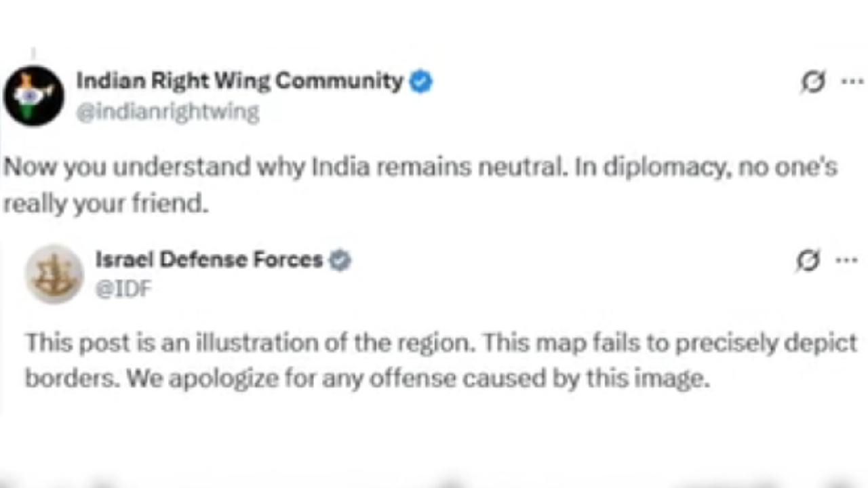Viewport: 868px width, 488px height.
Task: Open Israel Defense Forces avatar
Action: point(54,274)
